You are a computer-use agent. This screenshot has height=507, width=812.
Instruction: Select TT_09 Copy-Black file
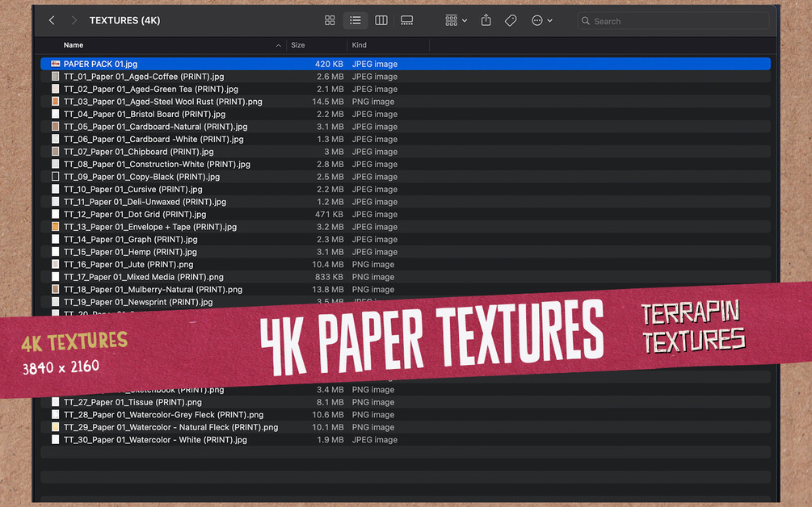coord(406,177)
